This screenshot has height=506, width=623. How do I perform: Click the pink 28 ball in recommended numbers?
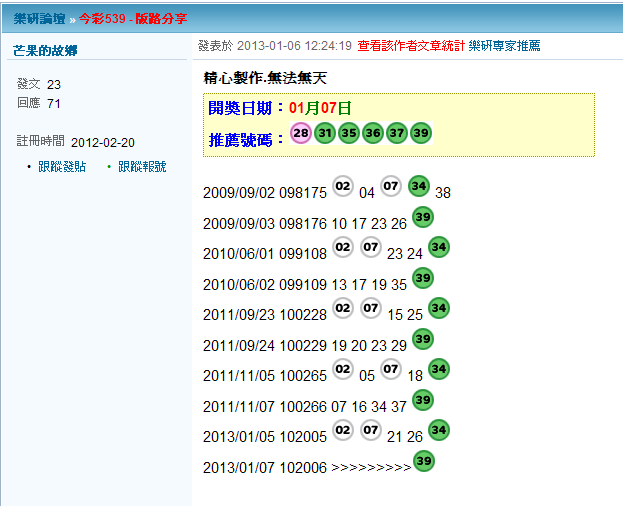coord(300,134)
